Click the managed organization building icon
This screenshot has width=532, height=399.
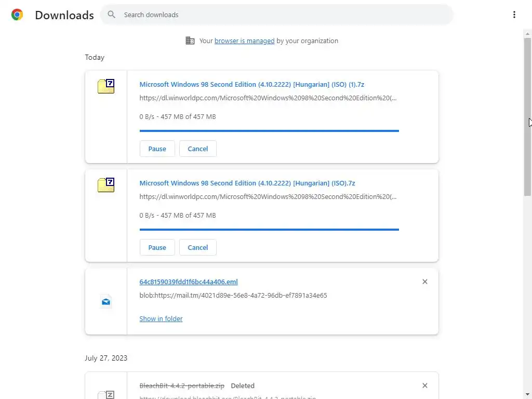[x=190, y=41]
